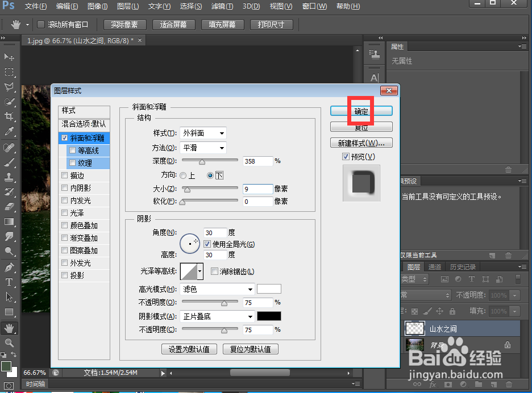Click the 确定 button
Screen dimensions: 532x393
pyautogui.click(x=361, y=111)
